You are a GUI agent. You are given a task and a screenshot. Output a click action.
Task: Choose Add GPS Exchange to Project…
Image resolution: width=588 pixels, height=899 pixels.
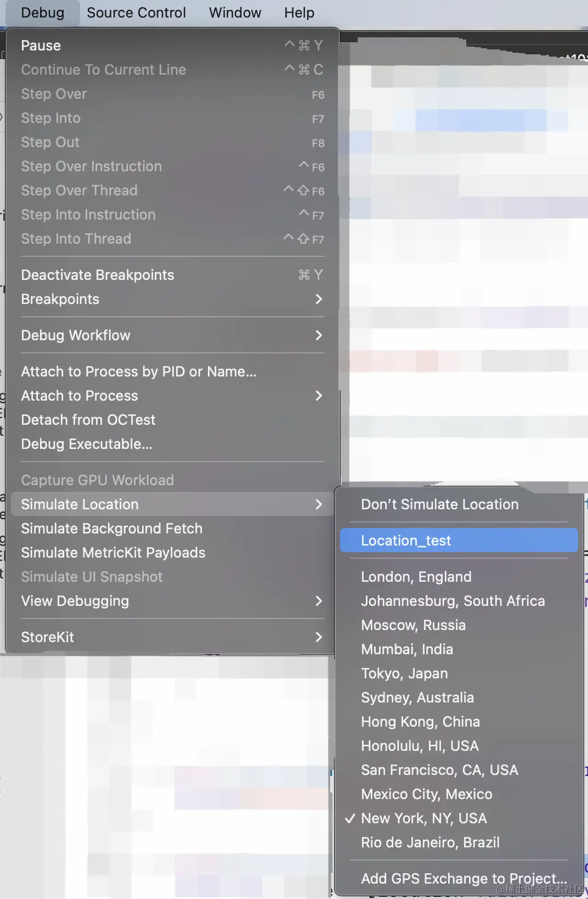pos(459,879)
